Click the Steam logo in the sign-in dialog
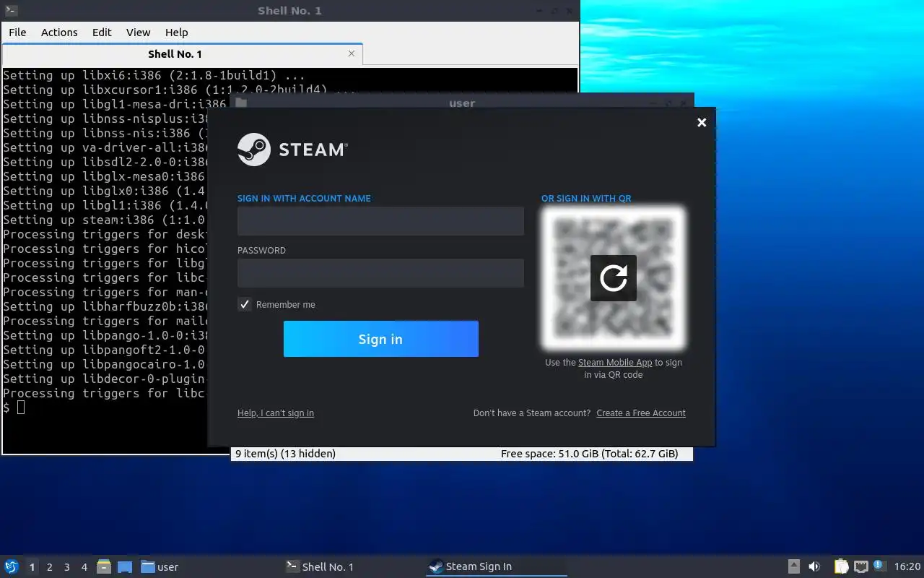The width and height of the screenshot is (924, 578). [292, 150]
